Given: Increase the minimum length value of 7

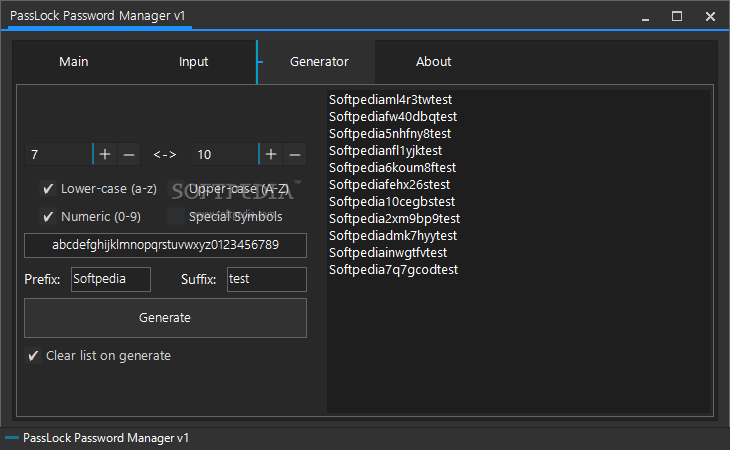Looking at the screenshot, I should 105,154.
